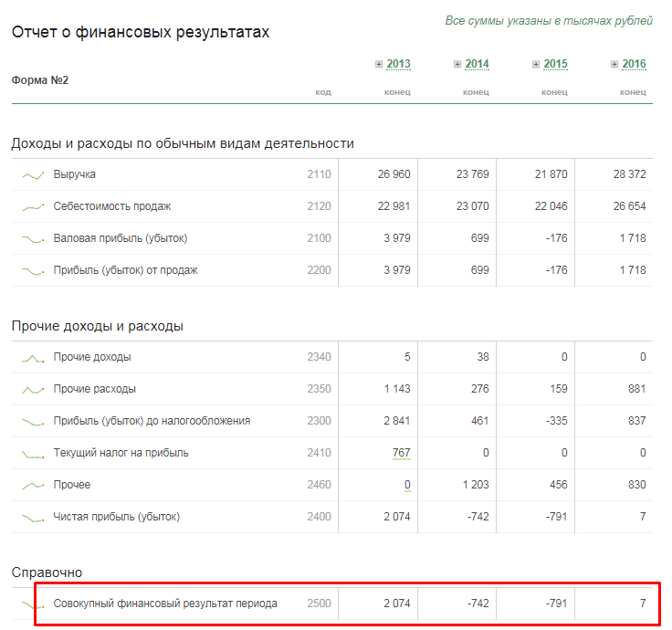Expand the 2013 column with plus icon
This screenshot has height=630, width=672.
click(379, 64)
